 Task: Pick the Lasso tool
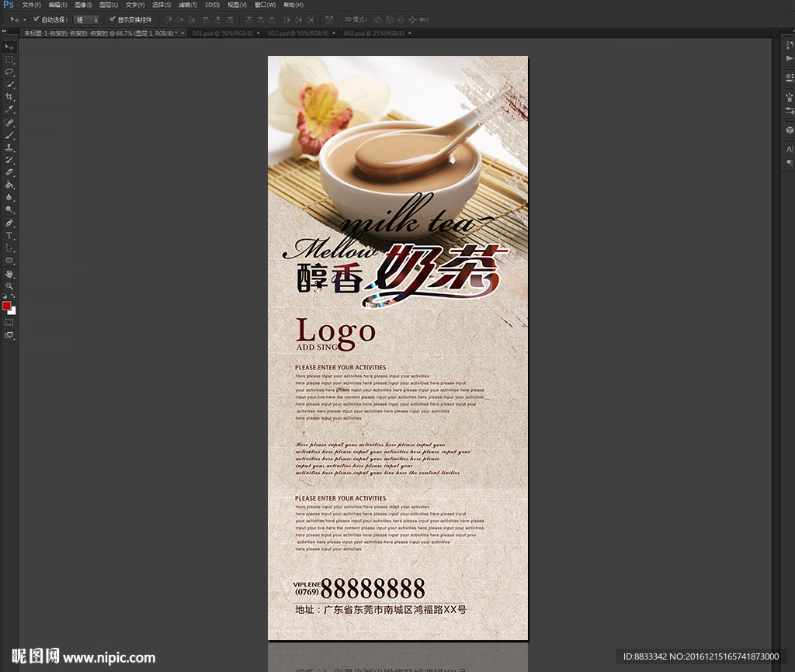[9, 71]
